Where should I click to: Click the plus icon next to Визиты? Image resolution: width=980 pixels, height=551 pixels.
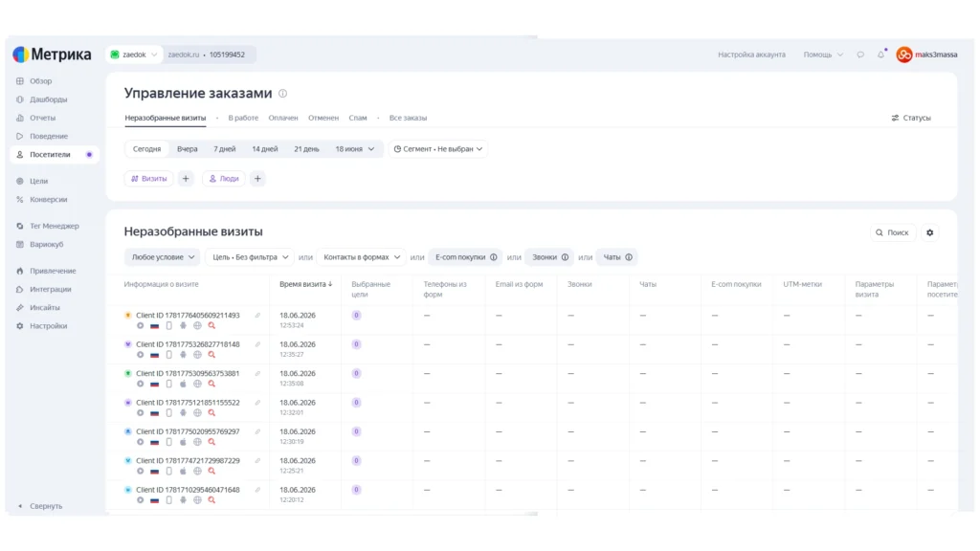[186, 179]
